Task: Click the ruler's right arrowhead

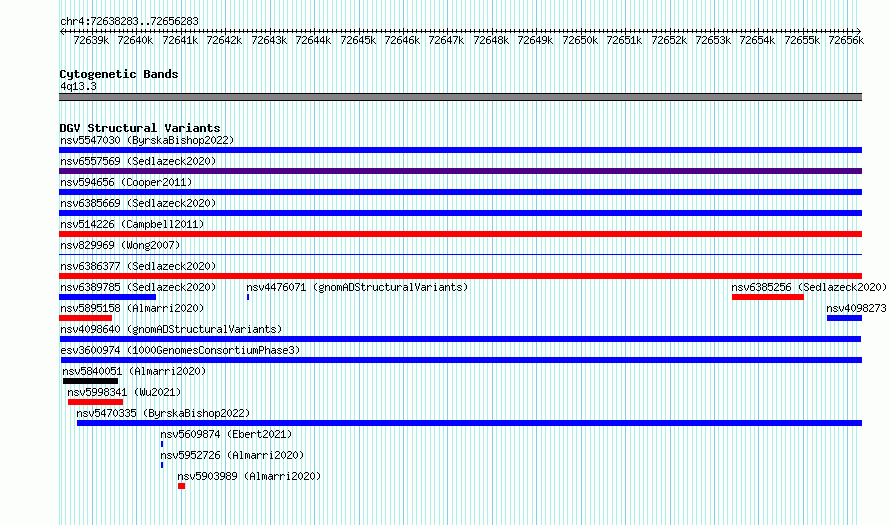Action: [x=859, y=31]
